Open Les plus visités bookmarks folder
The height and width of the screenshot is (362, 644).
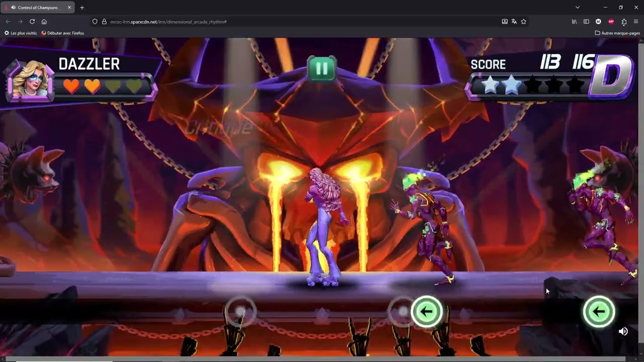[x=21, y=33]
